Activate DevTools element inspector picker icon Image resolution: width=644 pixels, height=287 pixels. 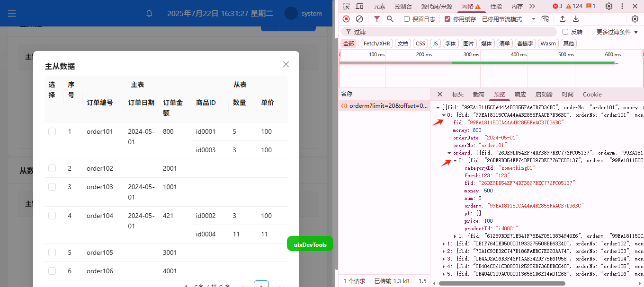347,6
